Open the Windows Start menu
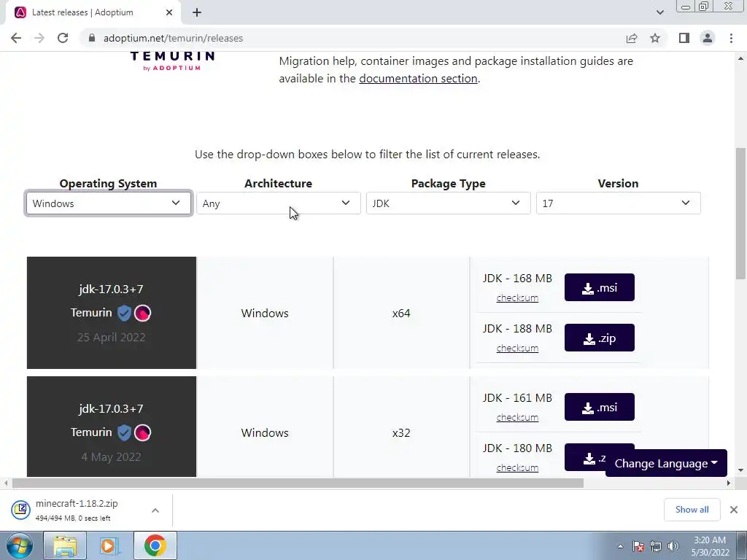Image resolution: width=747 pixels, height=560 pixels. [19, 545]
